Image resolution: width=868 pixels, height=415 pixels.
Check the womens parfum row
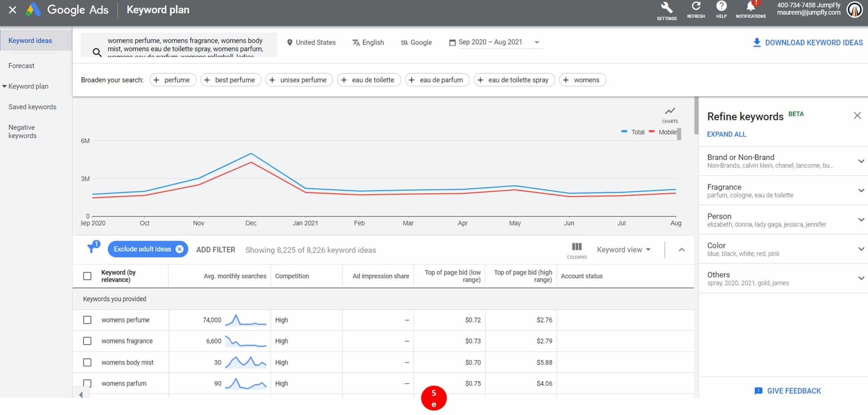(87, 383)
